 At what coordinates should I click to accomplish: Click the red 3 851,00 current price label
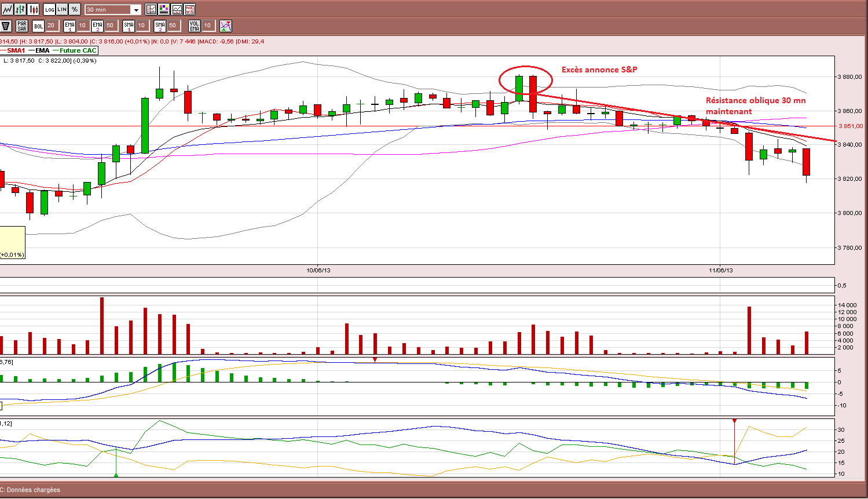click(x=851, y=126)
